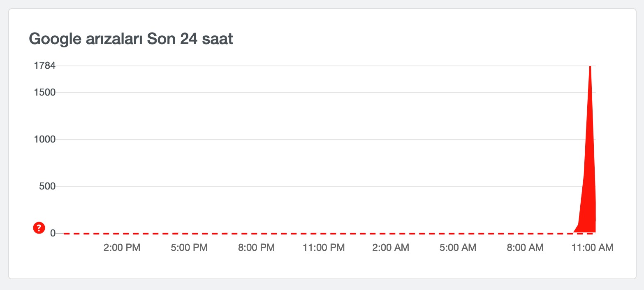Click the 8:00 AM time label
This screenshot has height=290, width=644.
point(525,248)
